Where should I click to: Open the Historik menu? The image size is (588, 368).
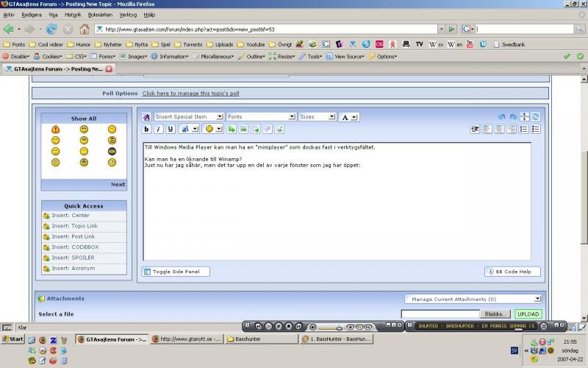[73, 15]
